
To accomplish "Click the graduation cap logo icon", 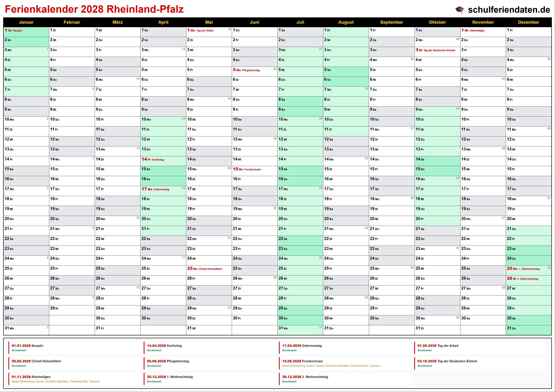I will pyautogui.click(x=459, y=10).
